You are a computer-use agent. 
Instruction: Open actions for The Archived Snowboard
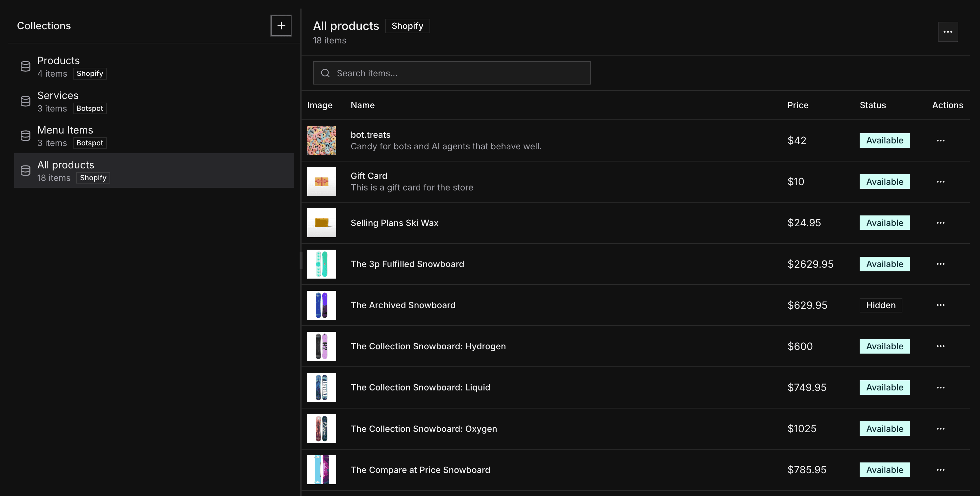click(x=940, y=305)
